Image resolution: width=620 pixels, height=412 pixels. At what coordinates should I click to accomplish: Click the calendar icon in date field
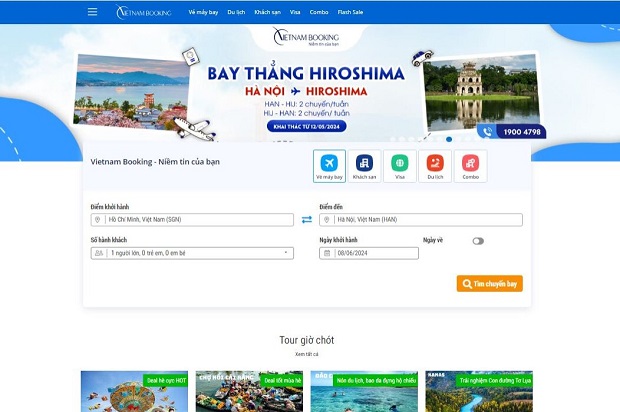pyautogui.click(x=327, y=253)
